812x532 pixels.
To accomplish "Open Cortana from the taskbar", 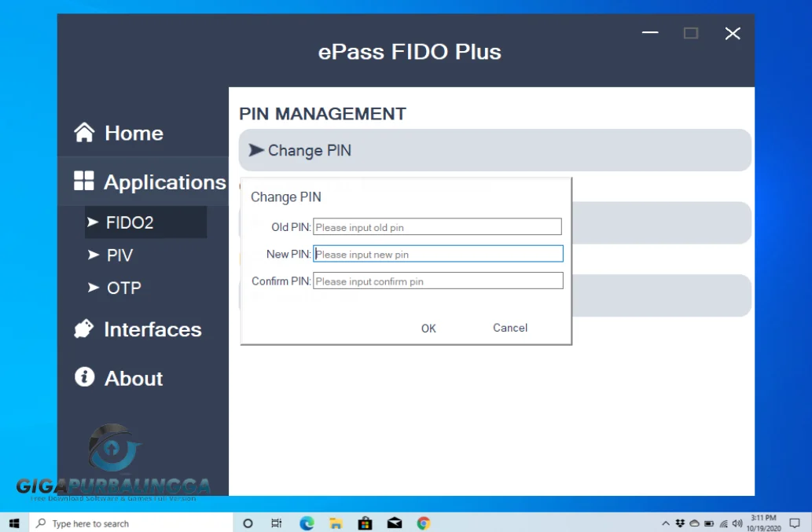I will pos(248,523).
